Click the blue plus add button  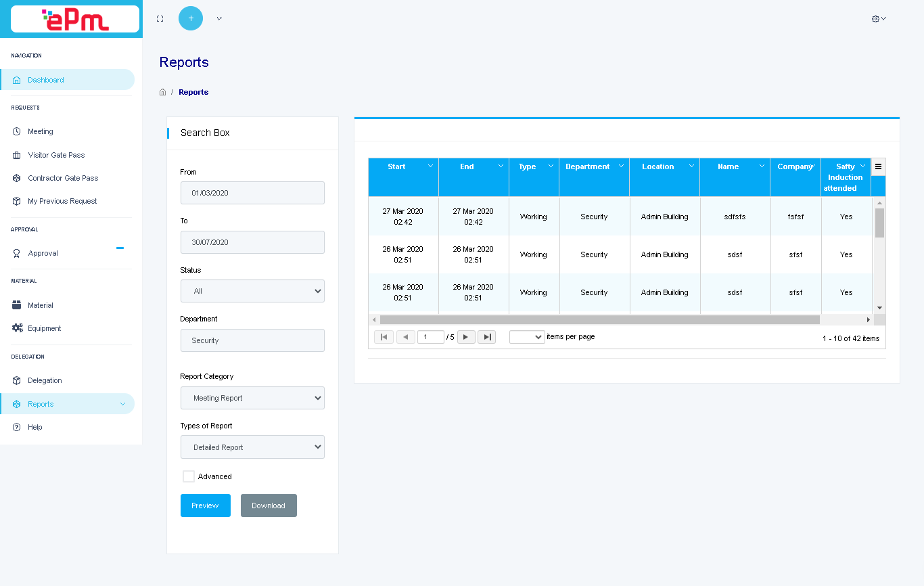click(x=191, y=18)
